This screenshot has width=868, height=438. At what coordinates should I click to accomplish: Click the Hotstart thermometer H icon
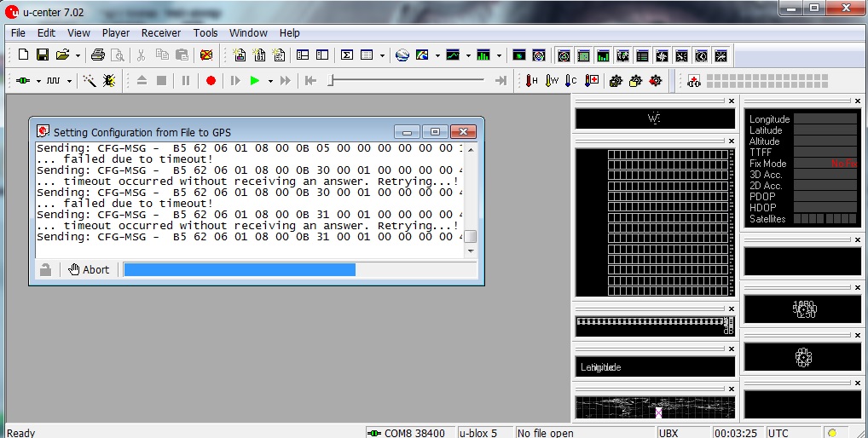(531, 81)
